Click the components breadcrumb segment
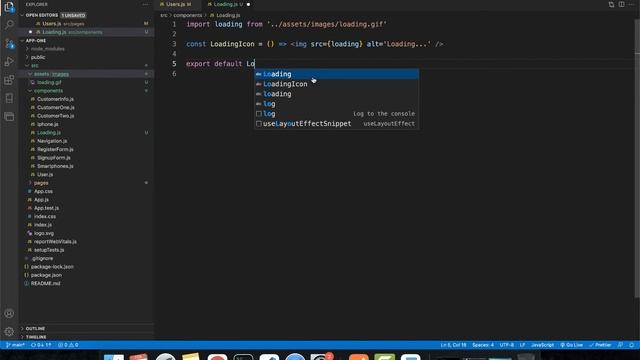Image resolution: width=640 pixels, height=360 pixels. [x=187, y=15]
